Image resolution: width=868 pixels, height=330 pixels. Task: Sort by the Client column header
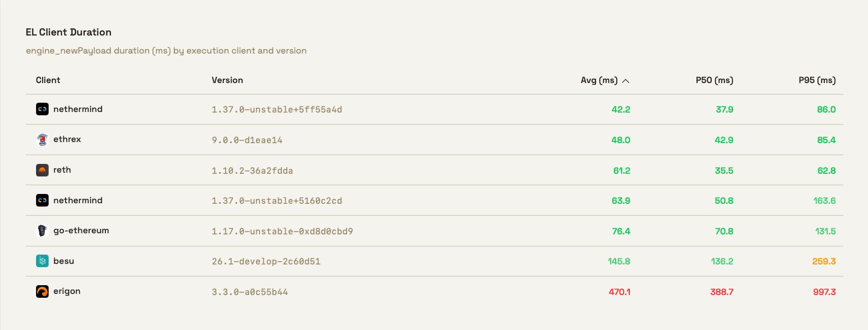(x=48, y=80)
